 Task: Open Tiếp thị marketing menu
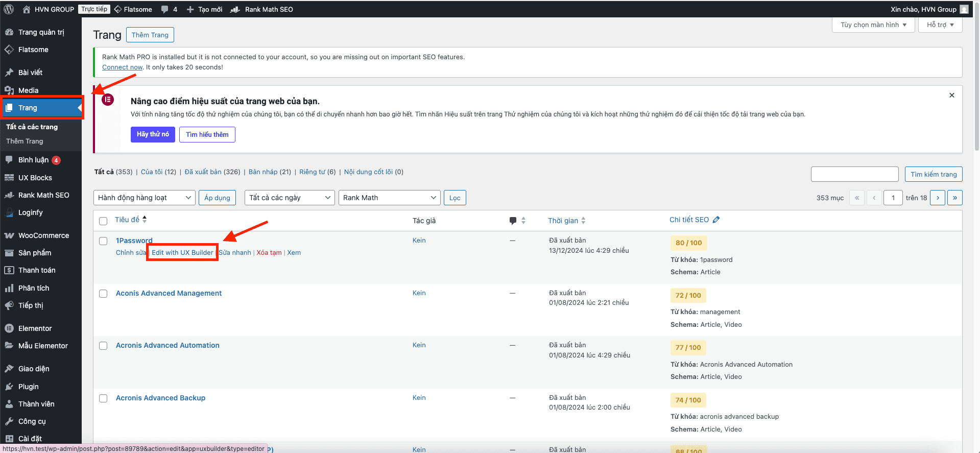(41, 305)
